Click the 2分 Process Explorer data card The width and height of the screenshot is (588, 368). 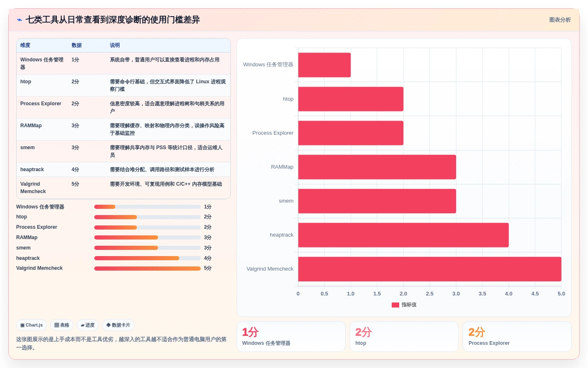click(517, 337)
